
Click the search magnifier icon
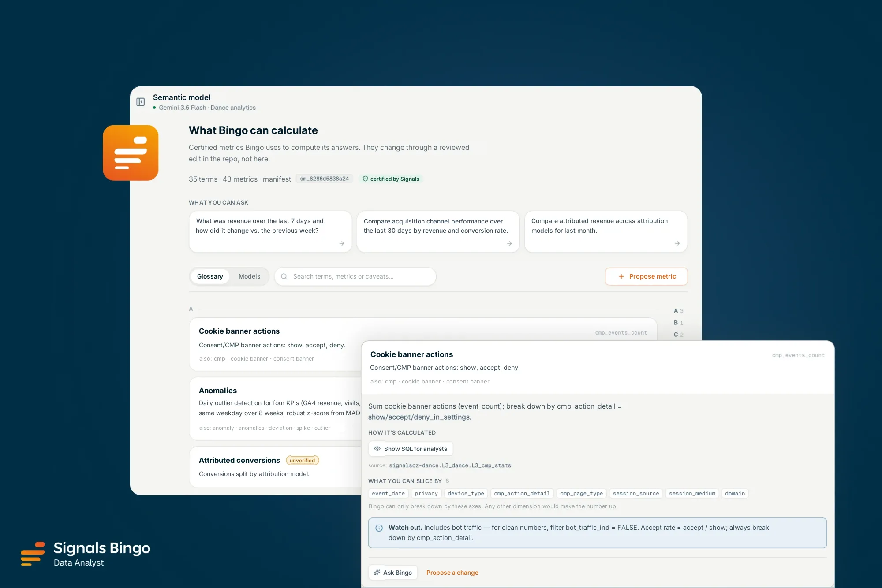pyautogui.click(x=284, y=276)
